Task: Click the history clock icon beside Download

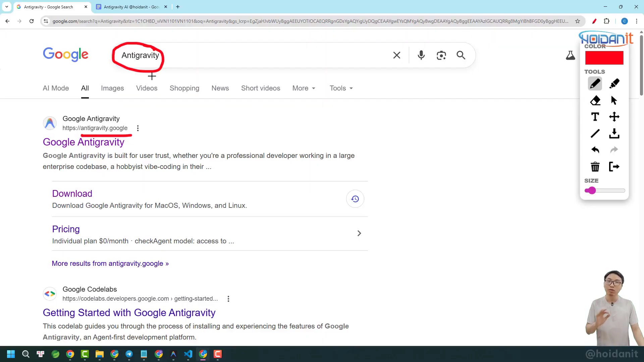Action: (x=355, y=199)
